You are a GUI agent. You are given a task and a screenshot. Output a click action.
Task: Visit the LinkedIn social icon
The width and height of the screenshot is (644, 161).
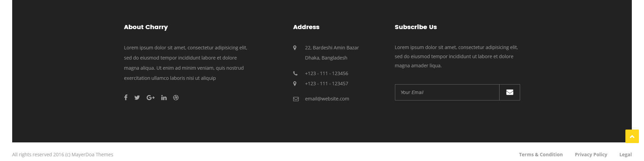pos(164,98)
